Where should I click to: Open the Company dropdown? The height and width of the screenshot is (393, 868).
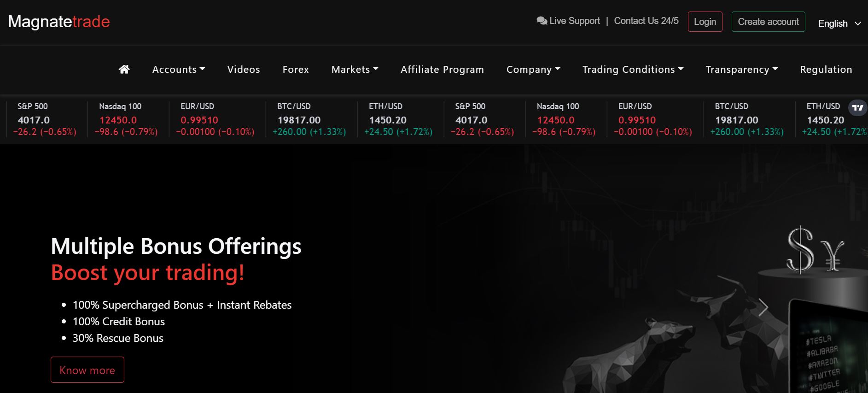pos(533,70)
